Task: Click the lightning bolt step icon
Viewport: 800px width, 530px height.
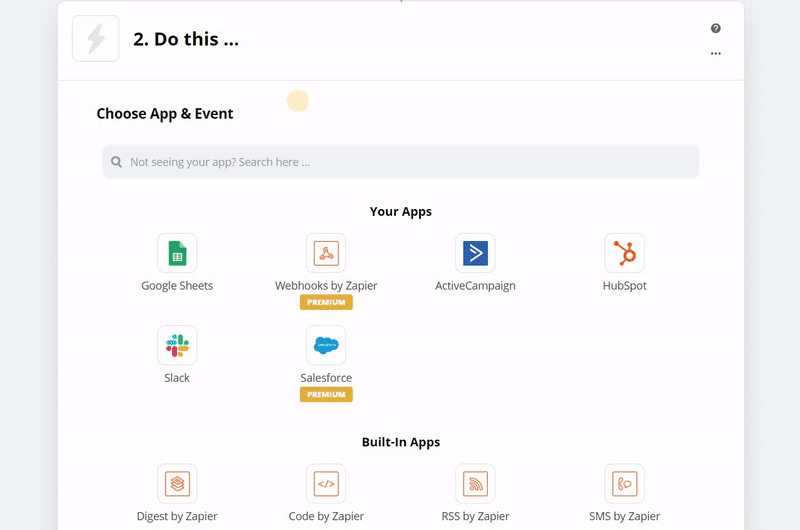Action: point(96,39)
